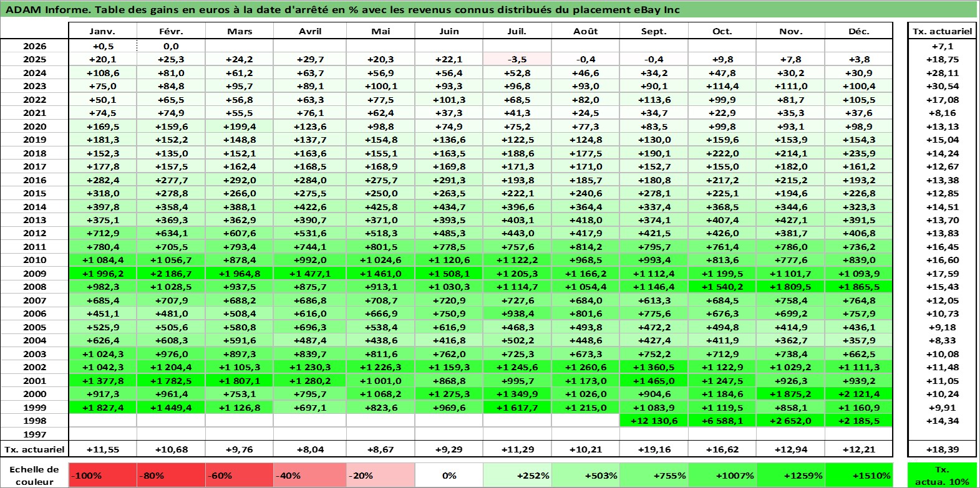Screen dimensions: 980x488
Task: Select the '+19,16' Sept. actuarial rate cell
Action: (654, 449)
